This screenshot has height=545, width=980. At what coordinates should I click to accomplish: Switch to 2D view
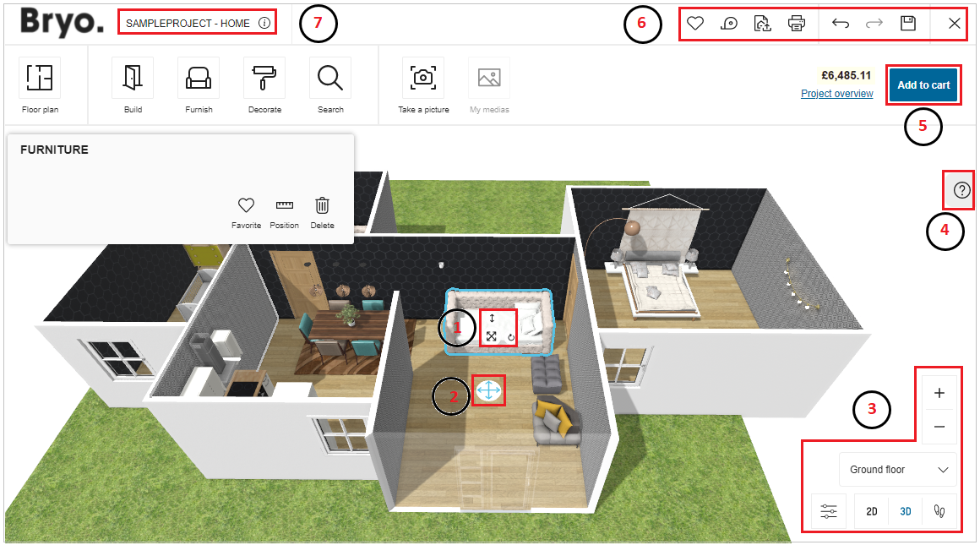pyautogui.click(x=872, y=511)
